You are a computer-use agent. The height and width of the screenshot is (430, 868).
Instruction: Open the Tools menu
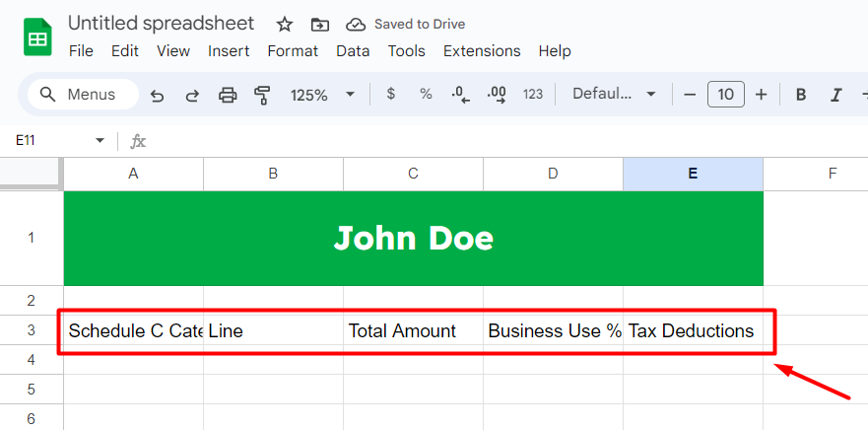(x=406, y=51)
